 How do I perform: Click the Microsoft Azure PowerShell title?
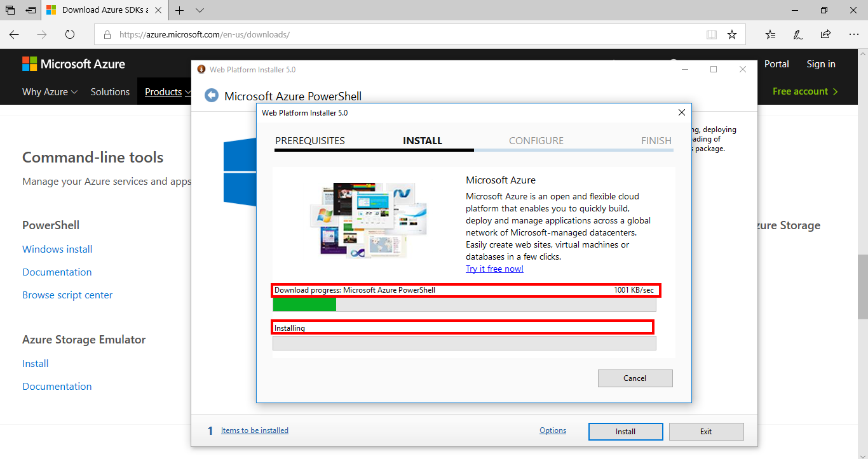(293, 96)
